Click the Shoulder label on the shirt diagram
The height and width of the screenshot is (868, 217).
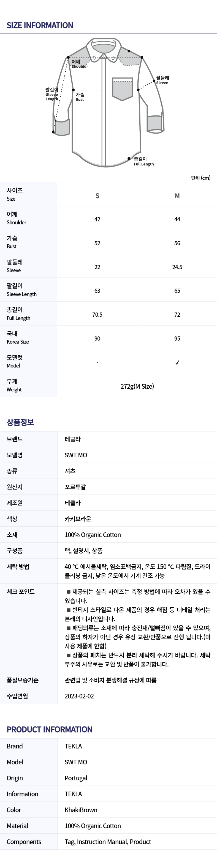(79, 64)
